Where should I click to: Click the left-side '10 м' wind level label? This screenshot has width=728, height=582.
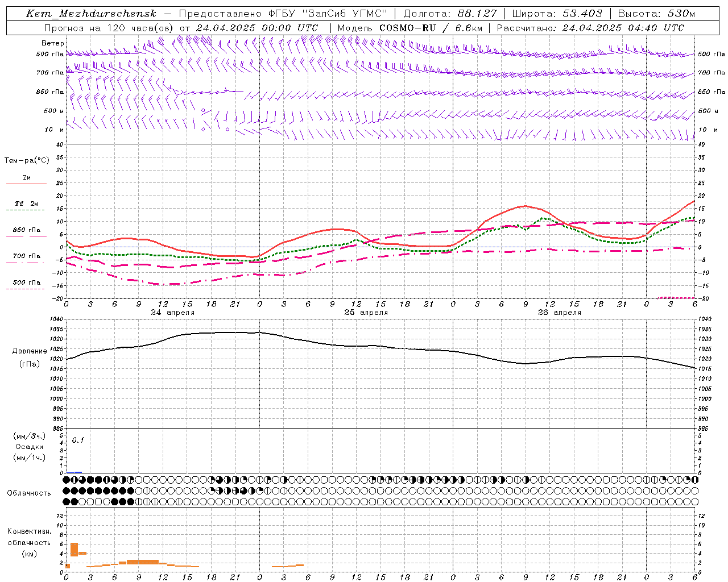[55, 130]
